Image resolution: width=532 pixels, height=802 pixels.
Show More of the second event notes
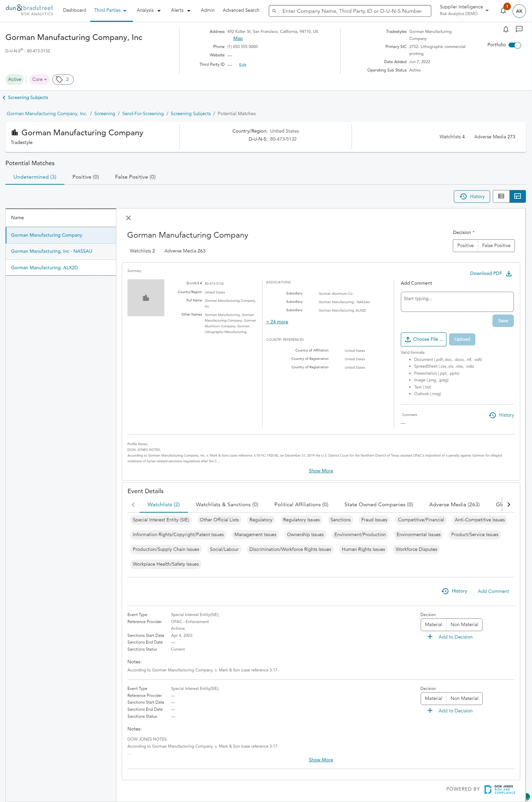321,760
